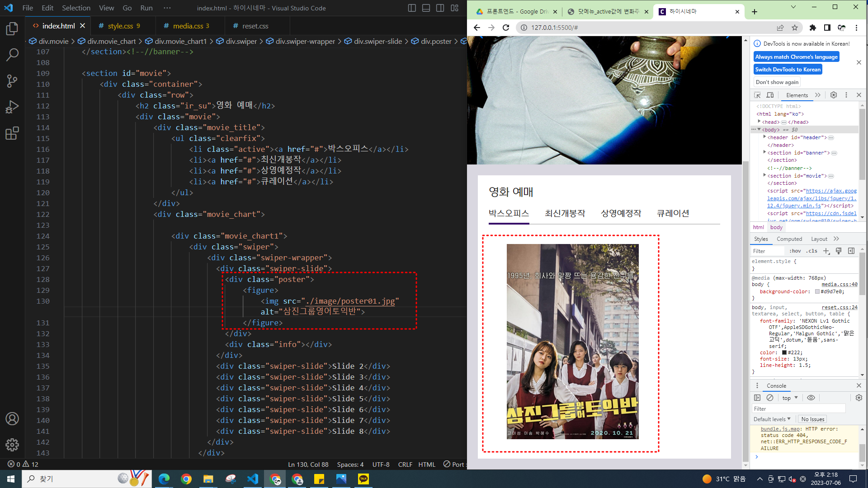Image resolution: width=868 pixels, height=488 pixels.
Task: Expand the section id="movie" node in Elements
Action: click(x=764, y=175)
